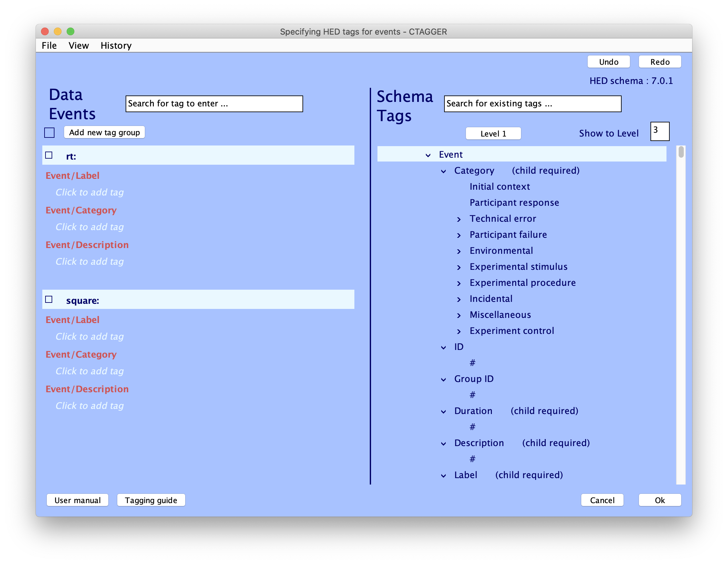Viewport: 728px width, 564px height.
Task: Click the Redo button
Action: tap(660, 62)
